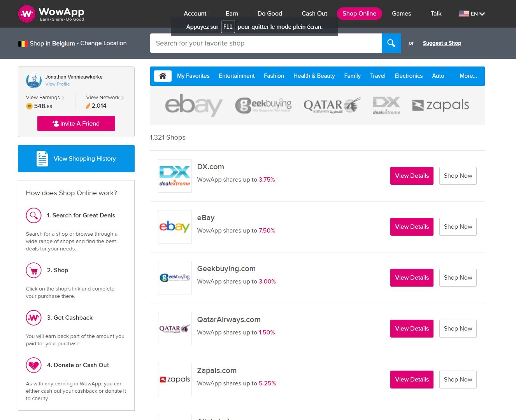The image size is (516, 420).
Task: Shop Now at QatarAirways.com
Action: click(458, 329)
